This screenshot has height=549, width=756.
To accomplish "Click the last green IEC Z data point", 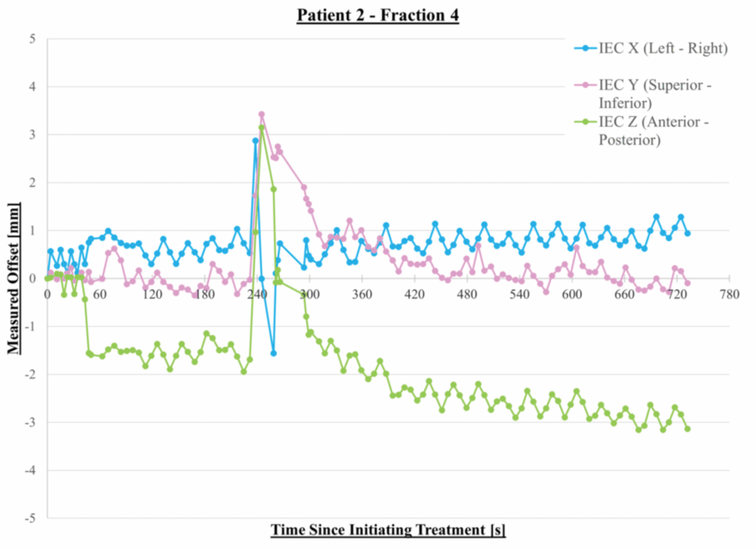I will 687,429.
